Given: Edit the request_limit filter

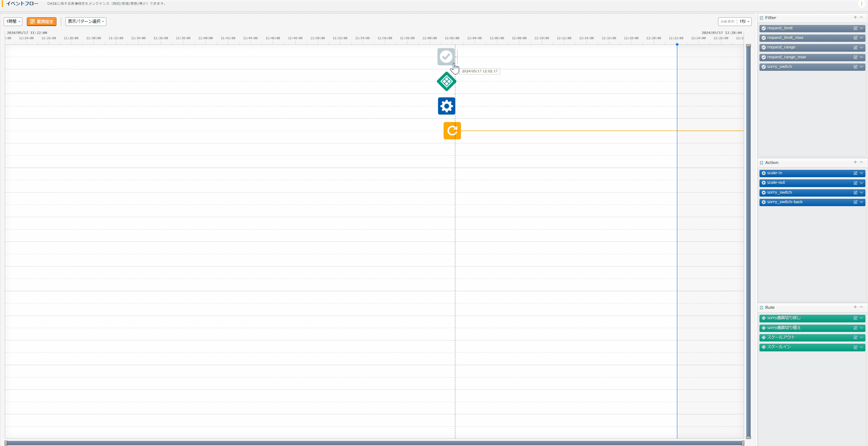Looking at the screenshot, I should pos(855,28).
